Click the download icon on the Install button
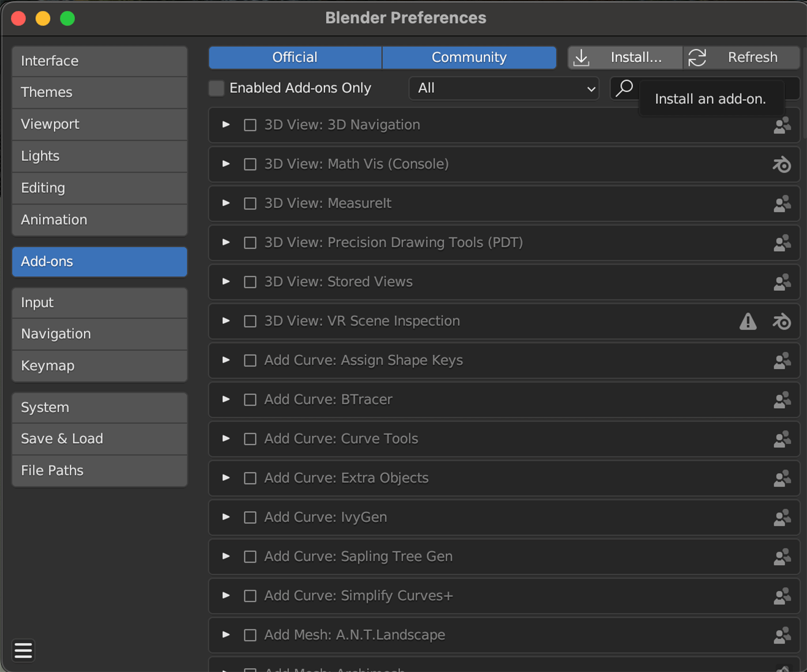This screenshot has height=672, width=807. (582, 57)
